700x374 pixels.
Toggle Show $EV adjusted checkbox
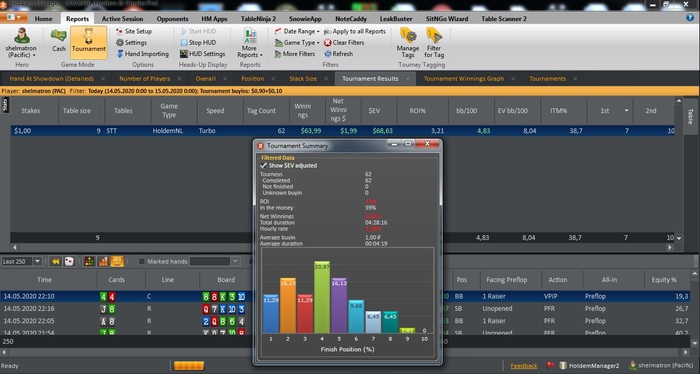(x=263, y=166)
